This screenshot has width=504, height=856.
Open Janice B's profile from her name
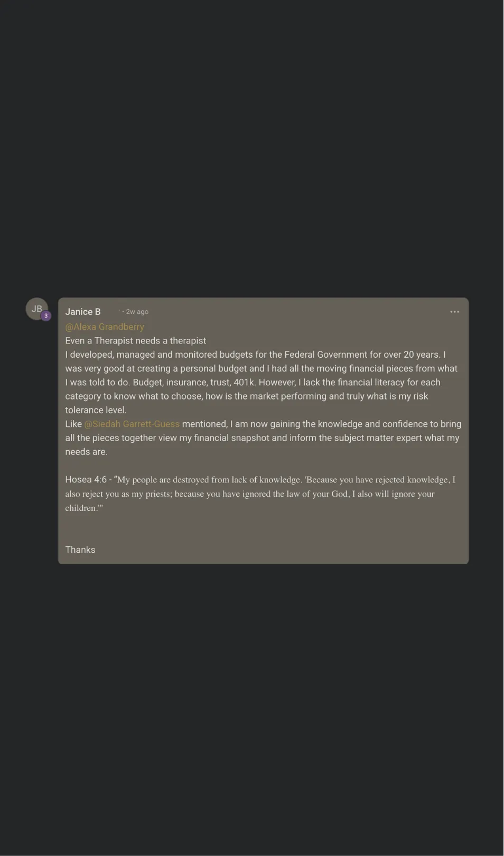coord(83,312)
